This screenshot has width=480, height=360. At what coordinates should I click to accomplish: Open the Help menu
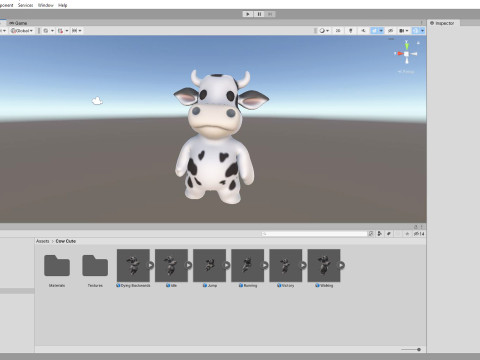[x=63, y=5]
